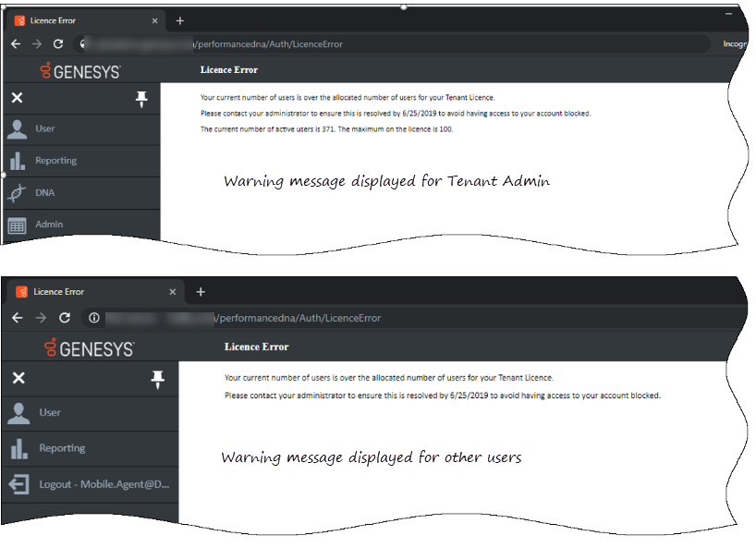756x548 pixels.
Task: Click Licence Error heading in top window
Action: point(229,70)
